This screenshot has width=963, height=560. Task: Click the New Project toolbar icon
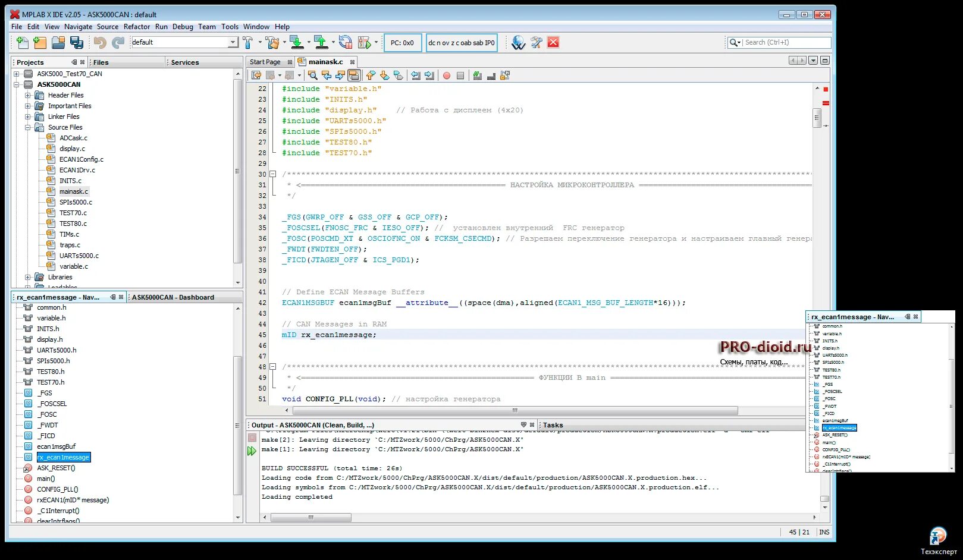click(x=40, y=42)
